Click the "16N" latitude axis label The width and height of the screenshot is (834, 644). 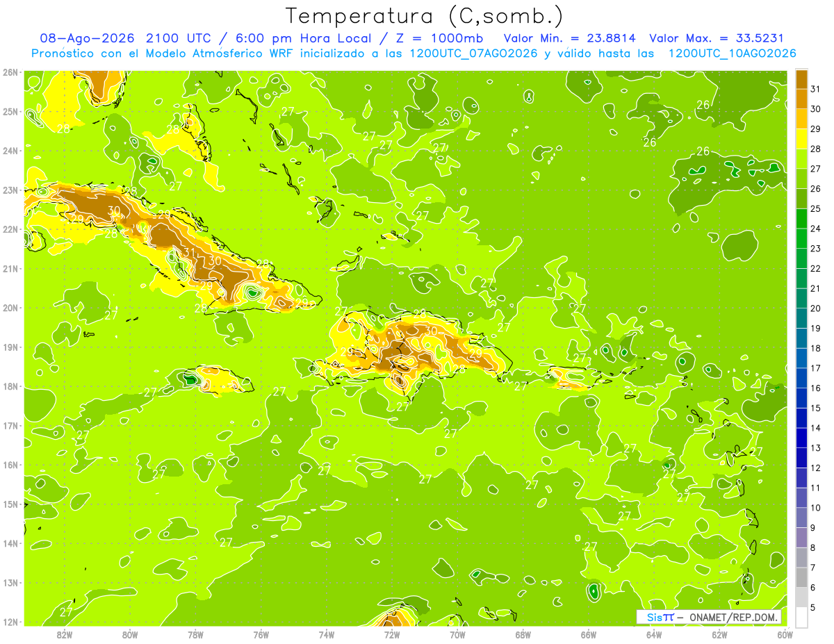(x=11, y=465)
